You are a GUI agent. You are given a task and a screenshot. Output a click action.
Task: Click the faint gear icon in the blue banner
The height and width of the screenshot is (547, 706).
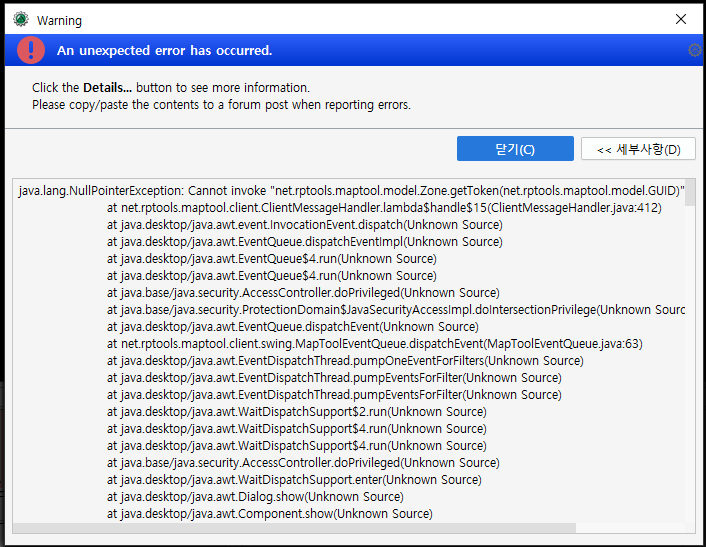[x=695, y=50]
